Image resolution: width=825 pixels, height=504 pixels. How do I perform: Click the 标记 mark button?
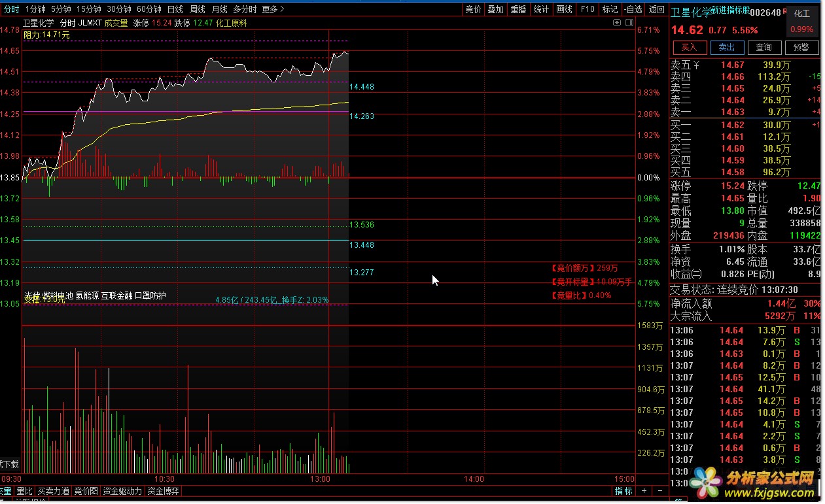pos(610,9)
